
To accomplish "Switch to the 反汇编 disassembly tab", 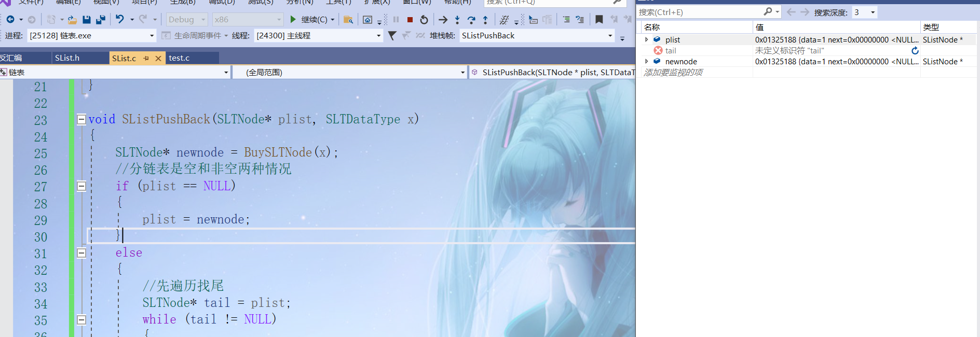I will click(25, 58).
